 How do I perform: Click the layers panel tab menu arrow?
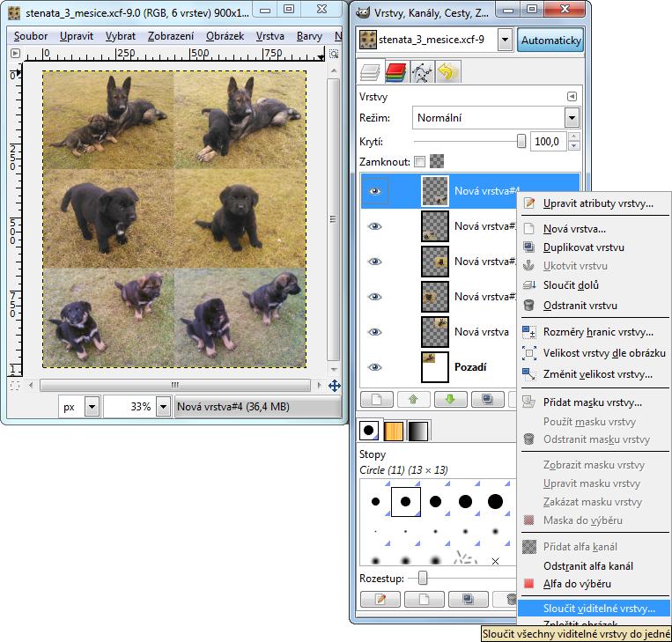pos(572,96)
